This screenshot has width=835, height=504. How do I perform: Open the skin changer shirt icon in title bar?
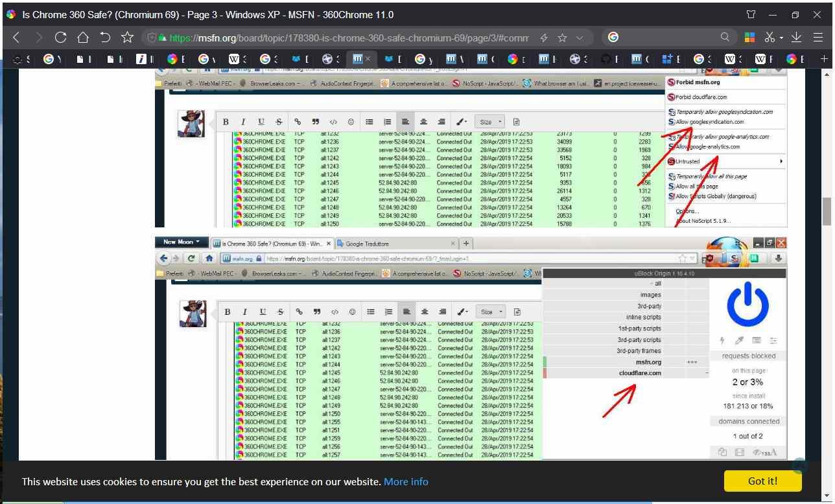coord(751,14)
